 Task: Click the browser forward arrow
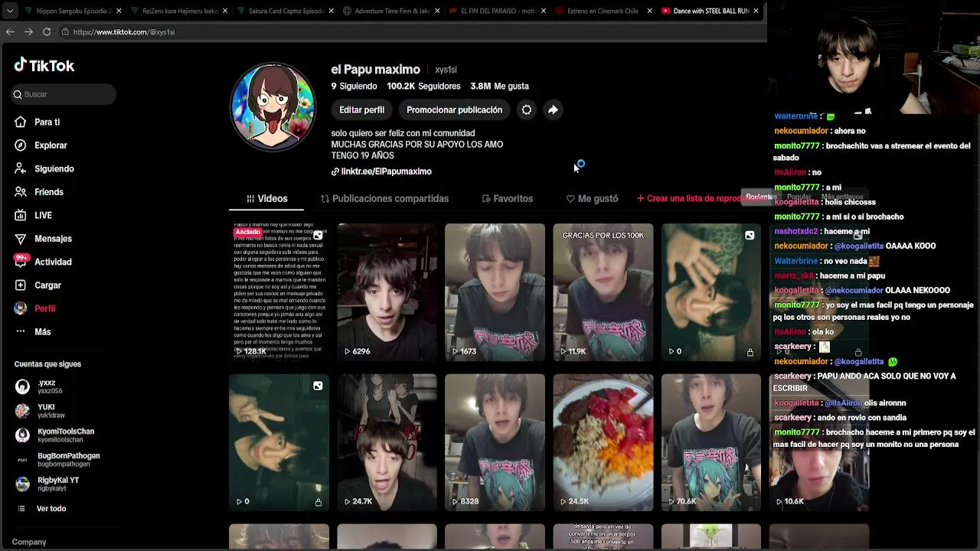pos(28,31)
